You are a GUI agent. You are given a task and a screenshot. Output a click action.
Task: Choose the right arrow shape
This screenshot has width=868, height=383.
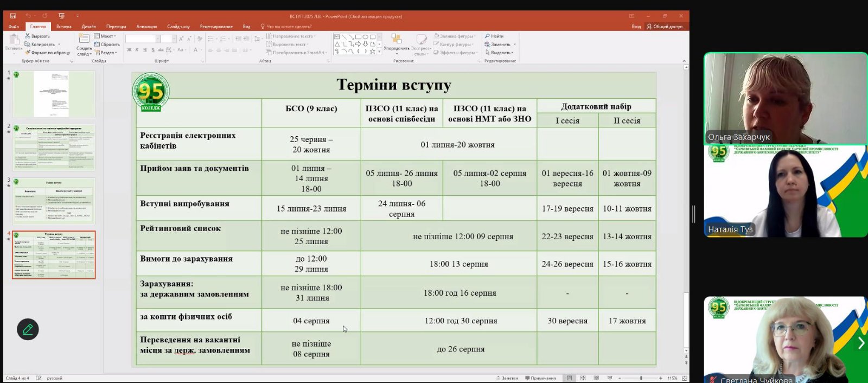[x=358, y=44]
